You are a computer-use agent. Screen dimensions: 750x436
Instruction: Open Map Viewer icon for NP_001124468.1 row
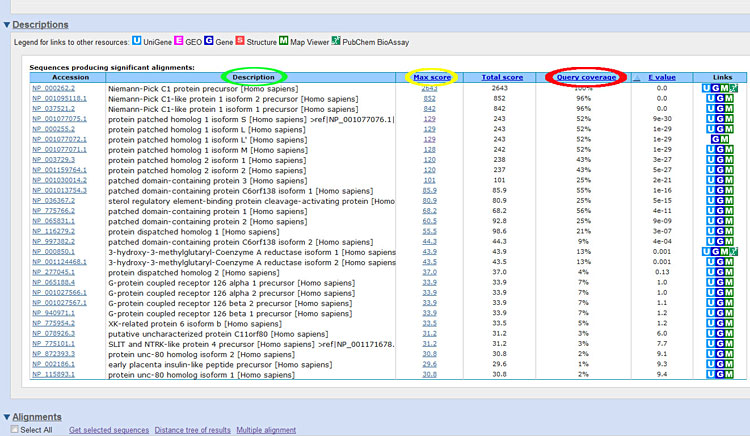point(729,262)
